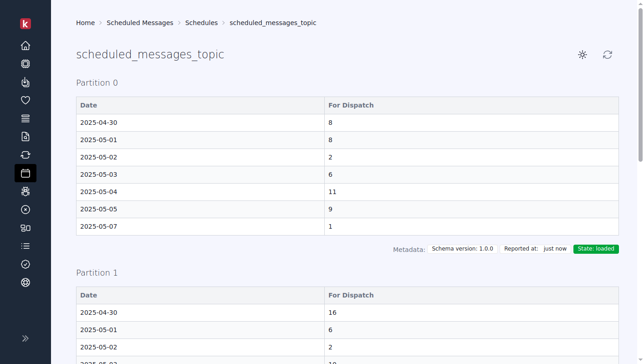The image size is (644, 364).
Task: Toggle light/dark theme with sun icon
Action: pos(582,55)
